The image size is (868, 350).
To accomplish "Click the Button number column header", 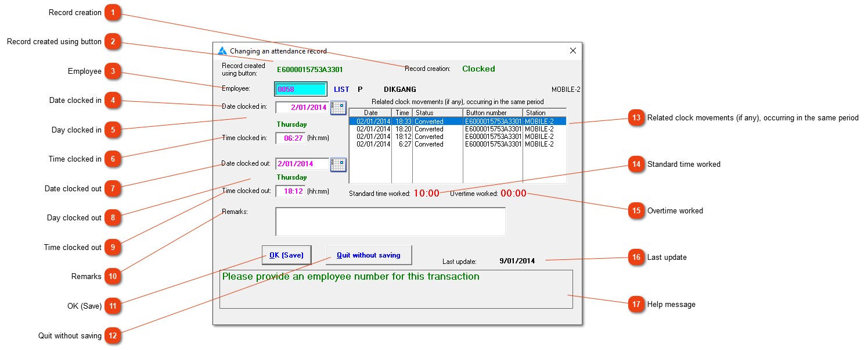I will [493, 113].
